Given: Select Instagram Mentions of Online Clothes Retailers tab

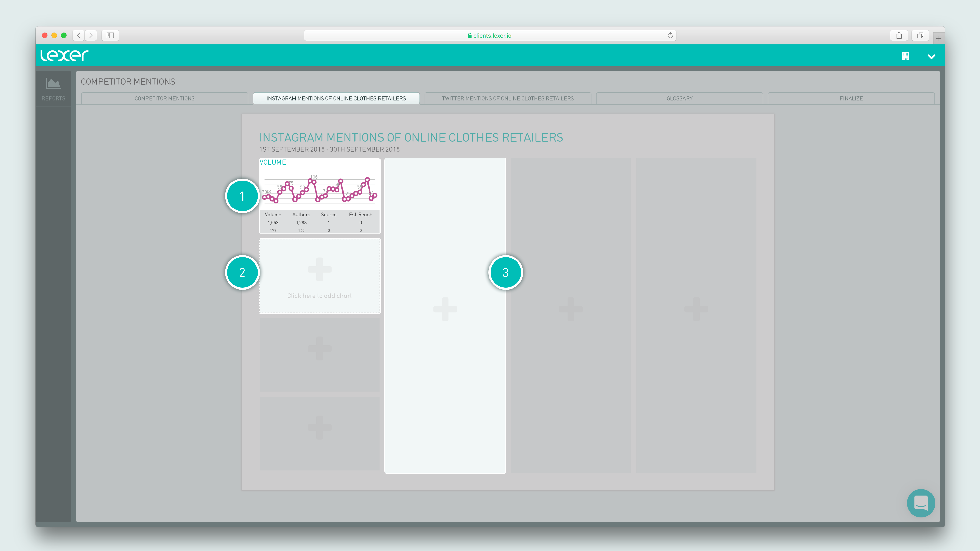Looking at the screenshot, I should pos(336,98).
